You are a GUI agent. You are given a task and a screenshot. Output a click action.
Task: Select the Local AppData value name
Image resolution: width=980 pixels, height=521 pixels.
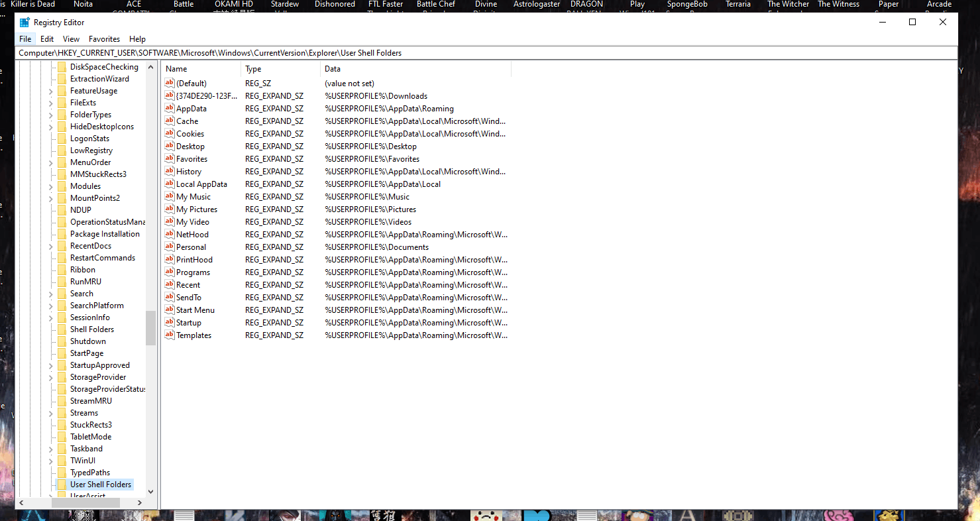click(201, 184)
